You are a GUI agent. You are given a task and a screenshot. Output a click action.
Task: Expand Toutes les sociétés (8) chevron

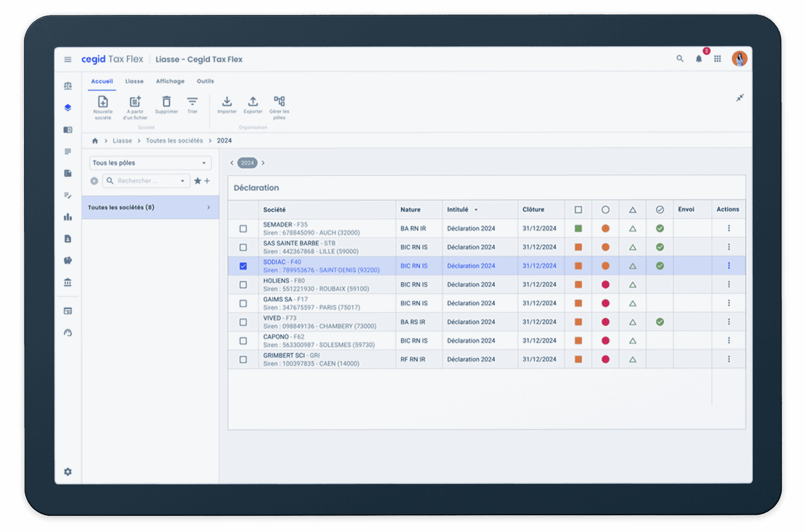click(x=209, y=208)
